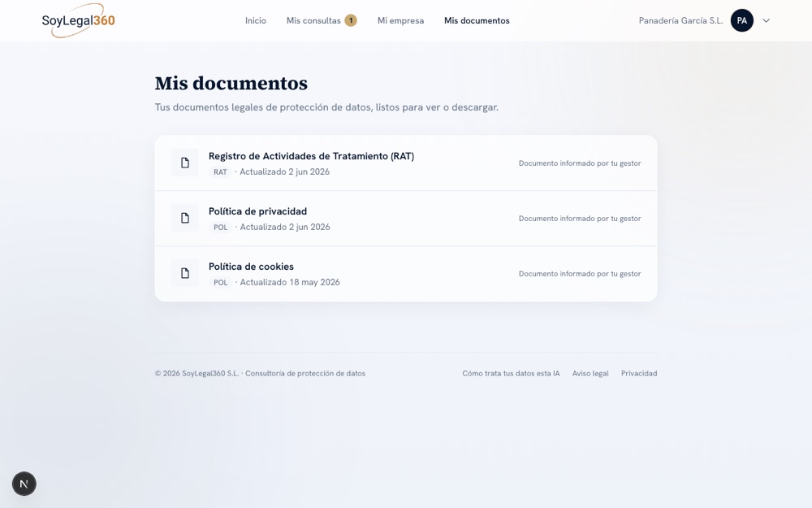The width and height of the screenshot is (812, 508).
Task: Click the notification badge on Mis consultas
Action: point(351,21)
